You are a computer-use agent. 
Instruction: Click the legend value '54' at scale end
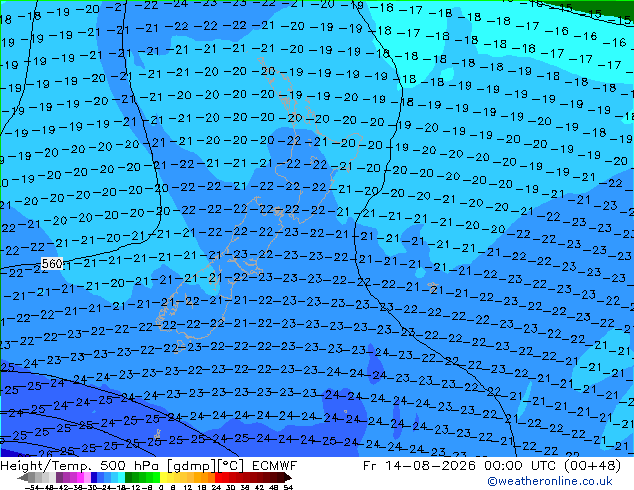(x=288, y=487)
